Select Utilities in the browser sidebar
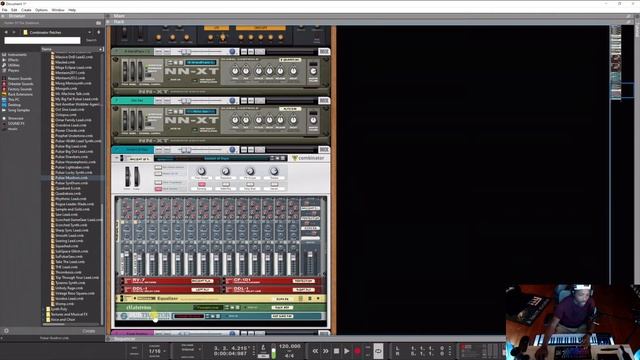 11,65
